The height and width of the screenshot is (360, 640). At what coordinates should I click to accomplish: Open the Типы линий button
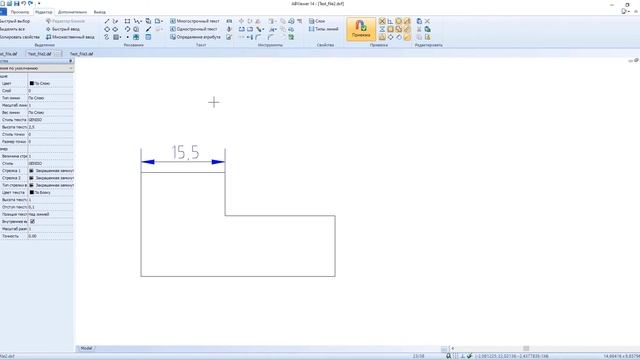pyautogui.click(x=324, y=29)
